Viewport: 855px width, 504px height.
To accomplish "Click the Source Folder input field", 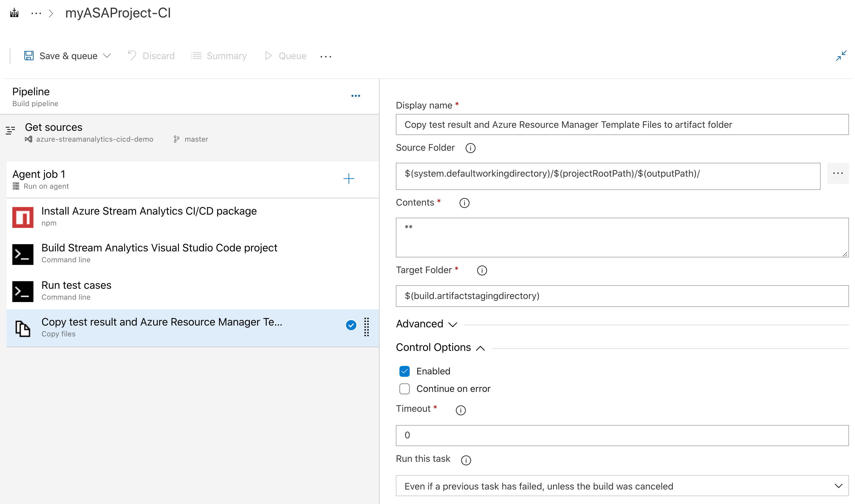I will click(x=608, y=173).
